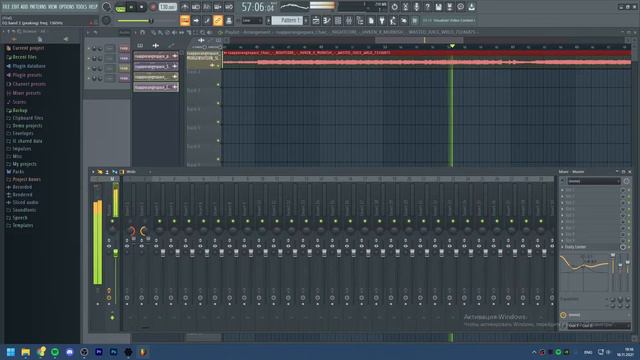Open undo history icon in top toolbar
This screenshot has width=640, height=360.
coord(394,7)
